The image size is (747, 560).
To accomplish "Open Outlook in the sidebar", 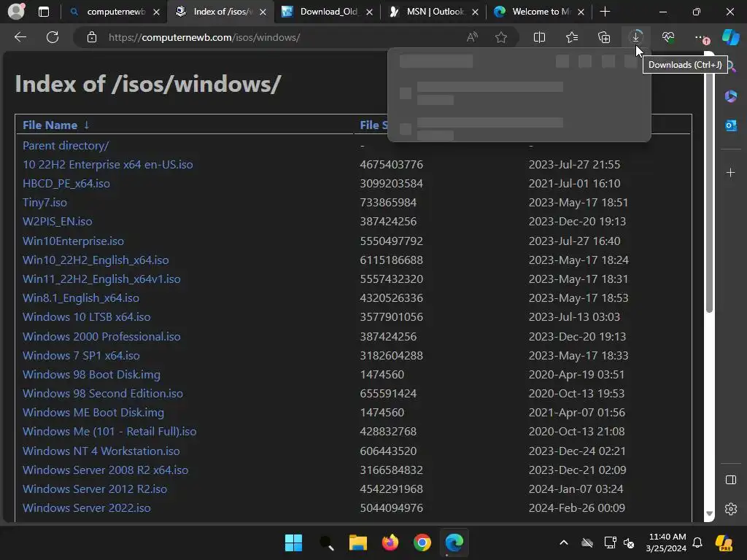I will [730, 125].
